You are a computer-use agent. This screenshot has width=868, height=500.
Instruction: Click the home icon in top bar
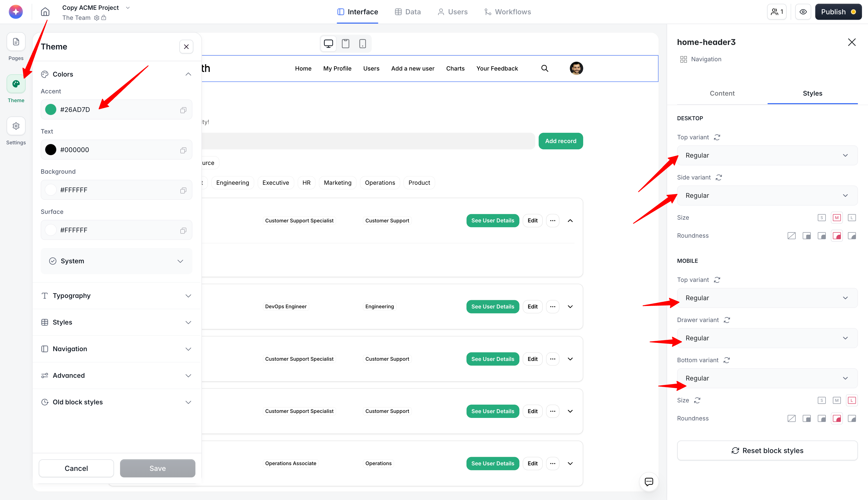coord(45,12)
